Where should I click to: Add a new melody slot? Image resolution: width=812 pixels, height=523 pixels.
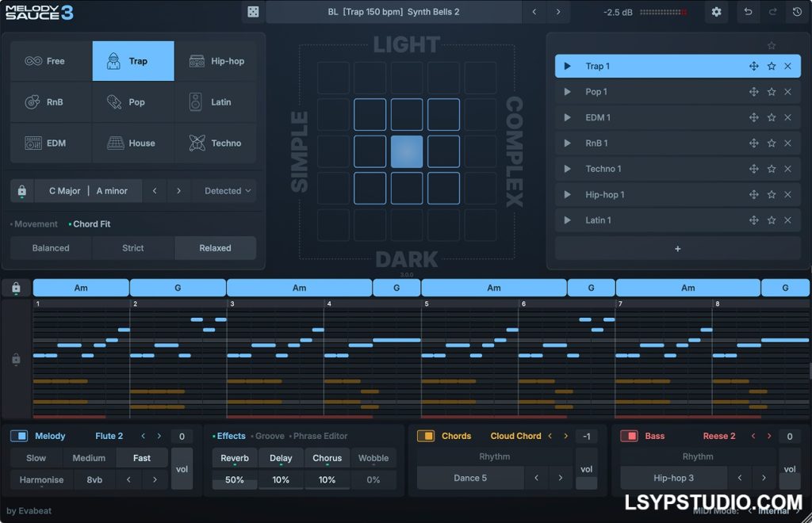pyautogui.click(x=677, y=249)
